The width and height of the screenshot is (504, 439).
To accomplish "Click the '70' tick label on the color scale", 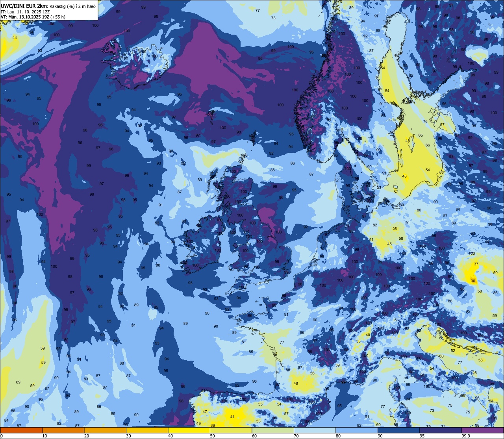I will (296, 436).
